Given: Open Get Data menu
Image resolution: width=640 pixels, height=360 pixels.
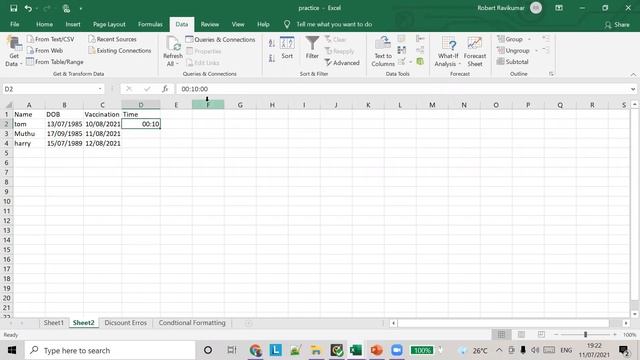Looking at the screenshot, I should (x=13, y=51).
